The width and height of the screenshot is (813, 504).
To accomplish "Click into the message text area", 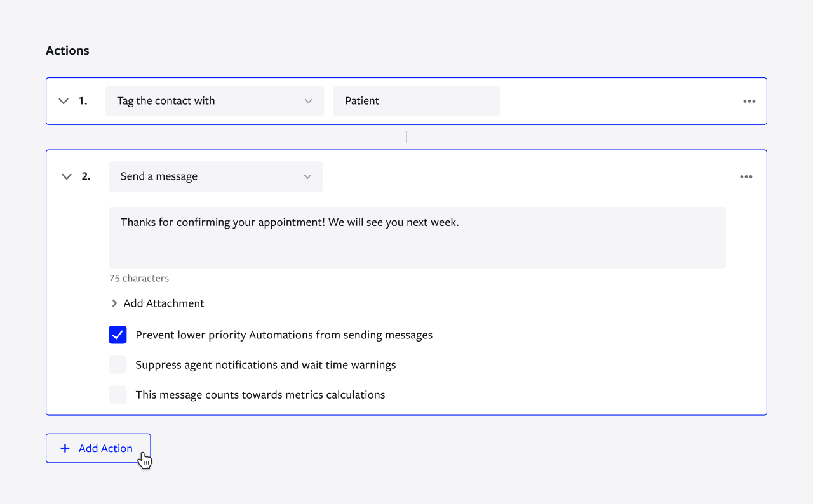I will 417,237.
